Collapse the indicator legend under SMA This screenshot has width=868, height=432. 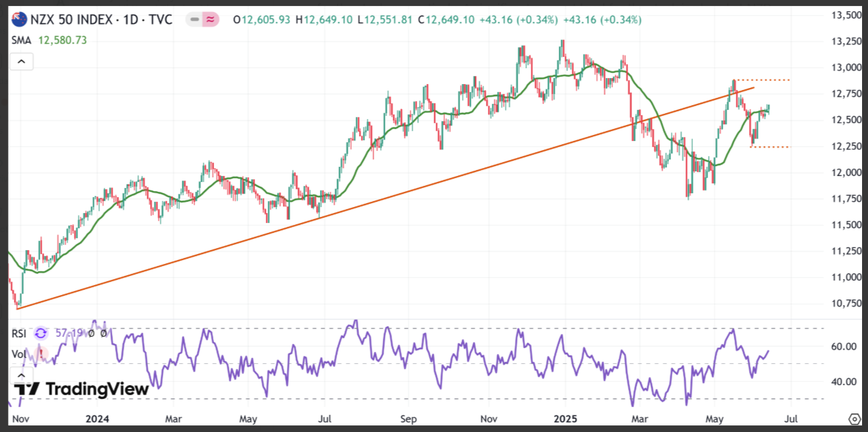click(21, 62)
